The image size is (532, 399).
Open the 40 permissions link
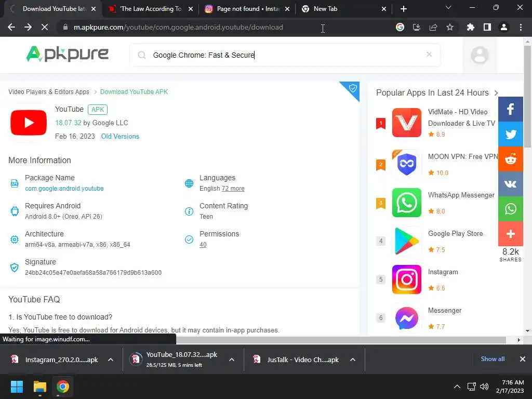[x=203, y=244]
